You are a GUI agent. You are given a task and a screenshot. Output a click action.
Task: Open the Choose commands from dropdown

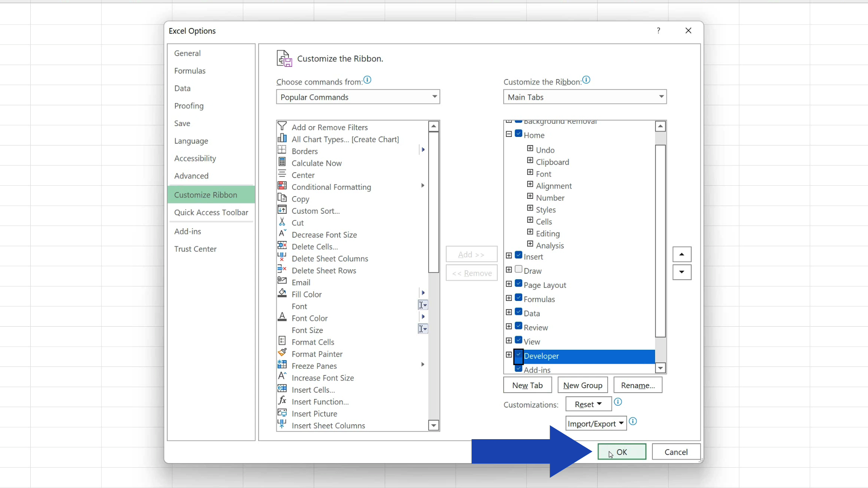pos(358,97)
